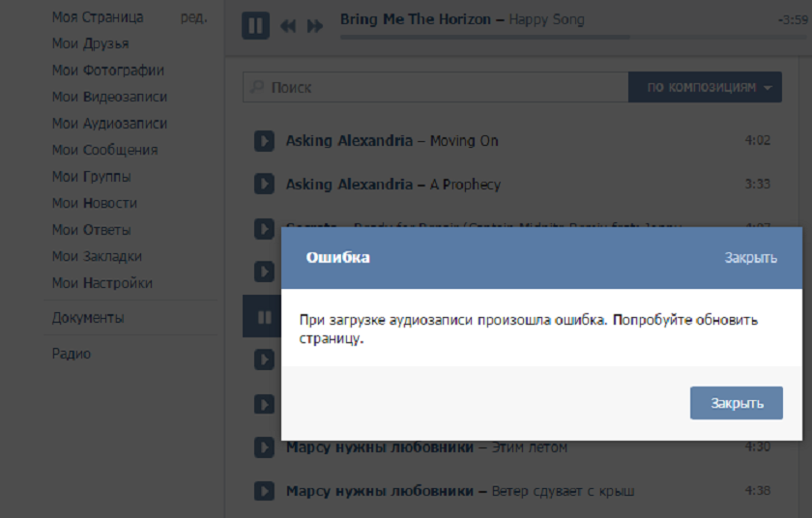Open the Радио link in the sidebar
812x518 pixels.
click(72, 354)
